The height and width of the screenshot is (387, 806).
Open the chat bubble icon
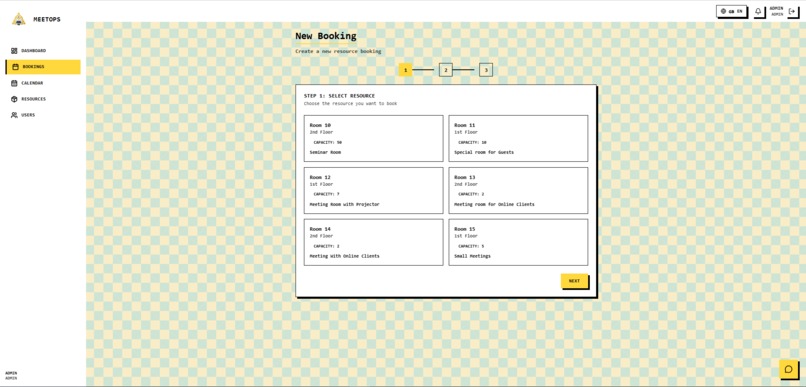789,369
